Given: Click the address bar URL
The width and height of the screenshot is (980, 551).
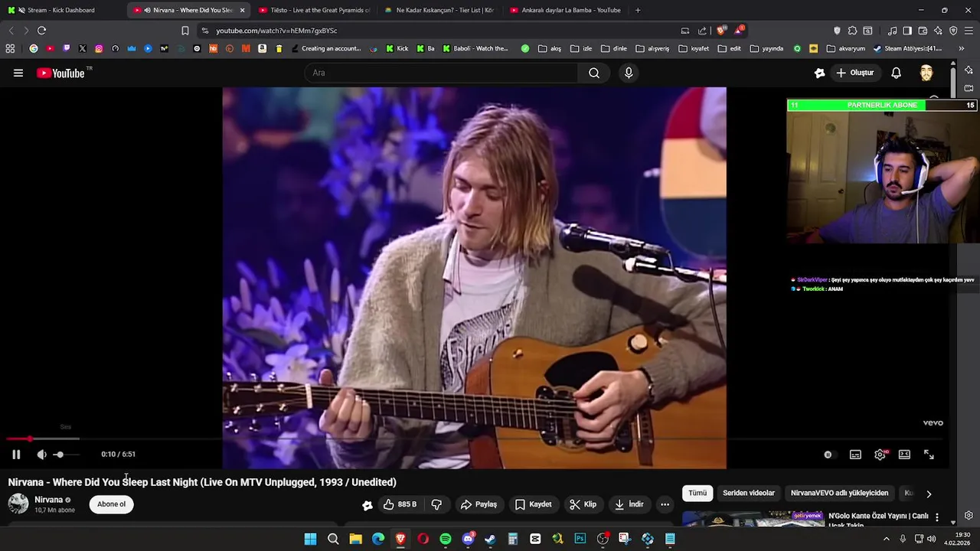Looking at the screenshot, I should pos(276,31).
